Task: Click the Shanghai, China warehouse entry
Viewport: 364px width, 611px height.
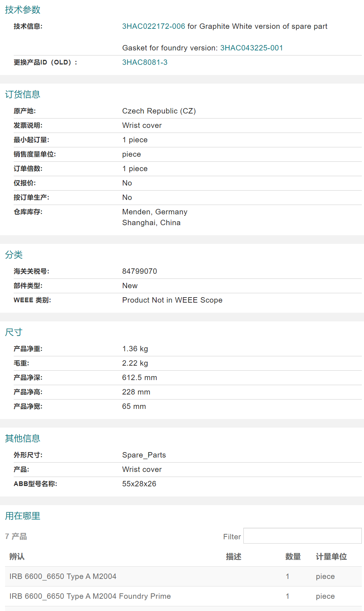Action: click(151, 223)
